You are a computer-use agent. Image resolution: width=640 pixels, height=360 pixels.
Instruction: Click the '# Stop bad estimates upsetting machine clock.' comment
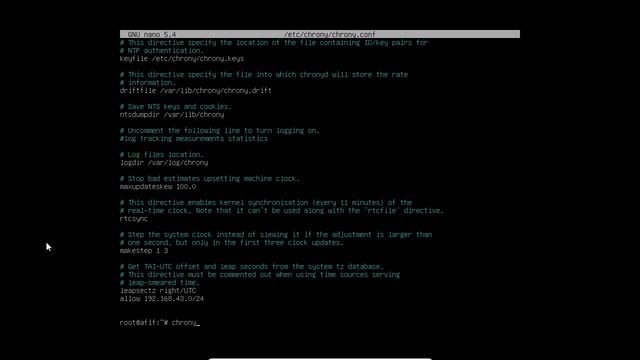pyautogui.click(x=210, y=179)
